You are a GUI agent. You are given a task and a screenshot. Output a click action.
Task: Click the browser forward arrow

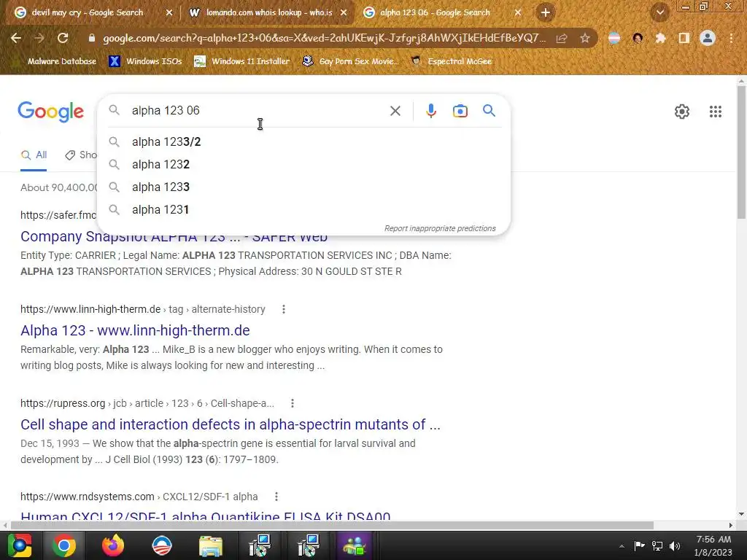pyautogui.click(x=39, y=38)
